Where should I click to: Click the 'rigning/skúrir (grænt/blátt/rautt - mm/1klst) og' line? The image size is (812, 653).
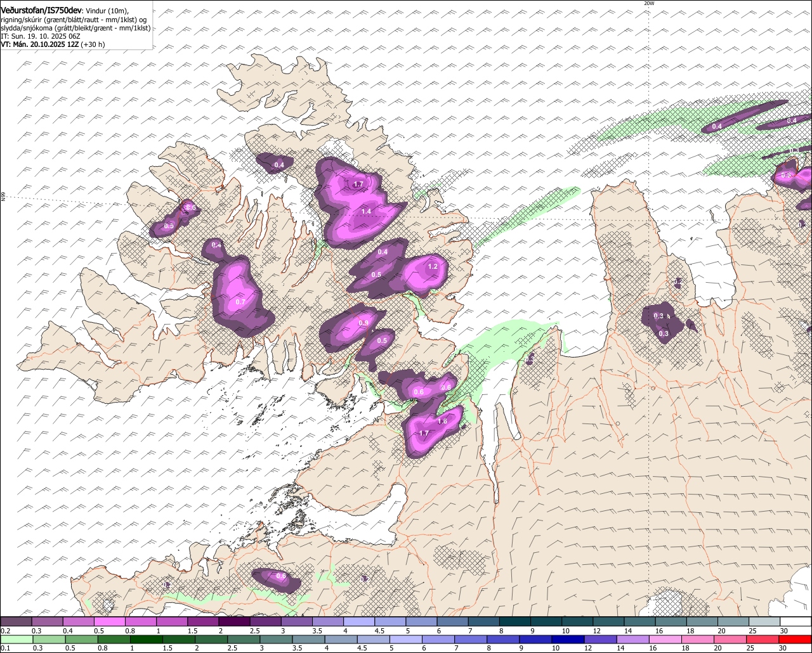tap(74, 20)
